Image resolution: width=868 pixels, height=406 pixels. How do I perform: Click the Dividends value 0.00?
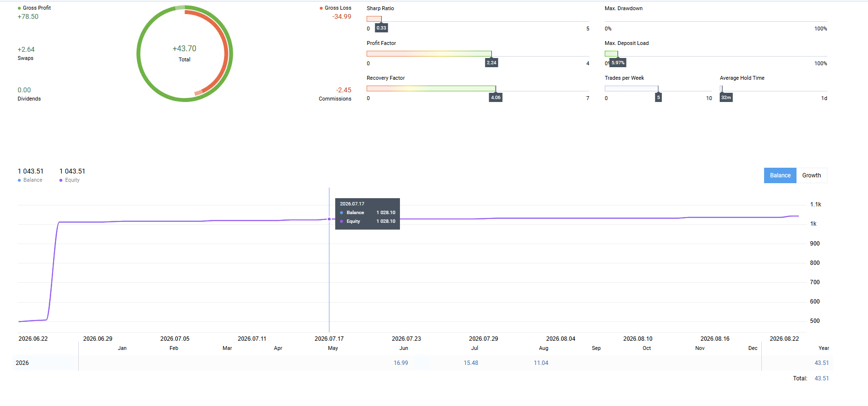[x=24, y=90]
